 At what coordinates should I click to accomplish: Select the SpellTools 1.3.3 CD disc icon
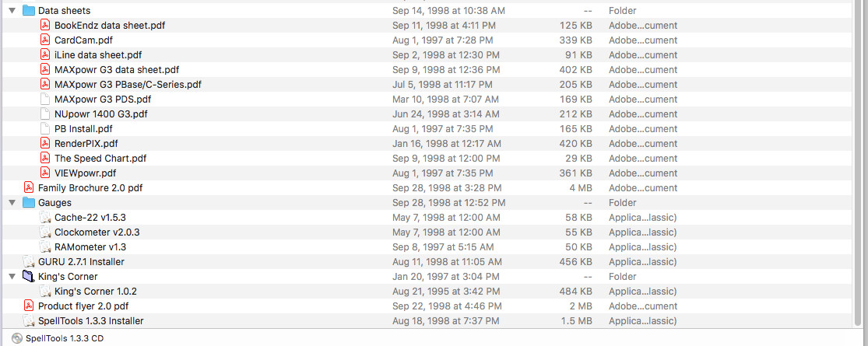[x=16, y=338]
